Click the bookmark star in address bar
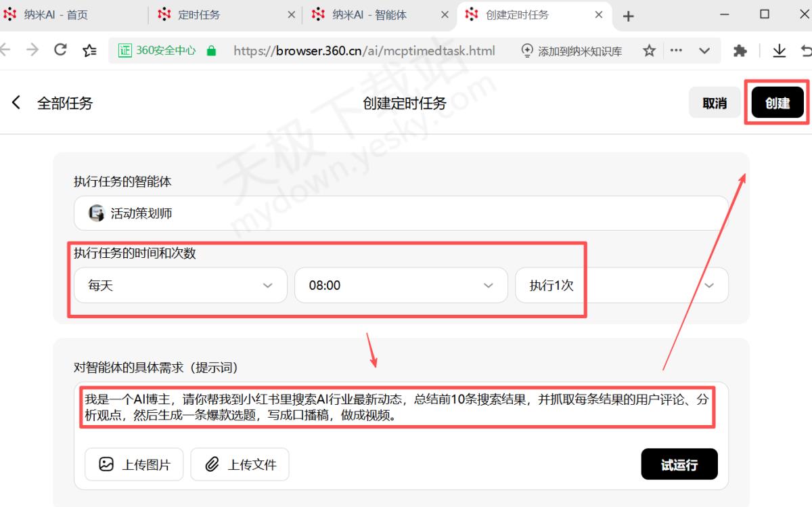812x507 pixels. point(649,51)
